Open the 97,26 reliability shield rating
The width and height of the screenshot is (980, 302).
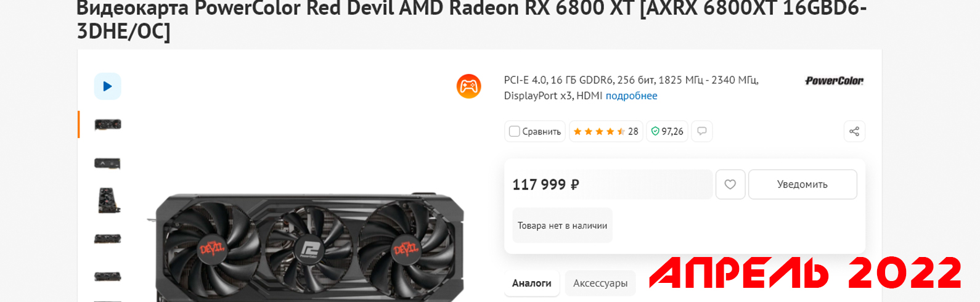[x=667, y=131]
